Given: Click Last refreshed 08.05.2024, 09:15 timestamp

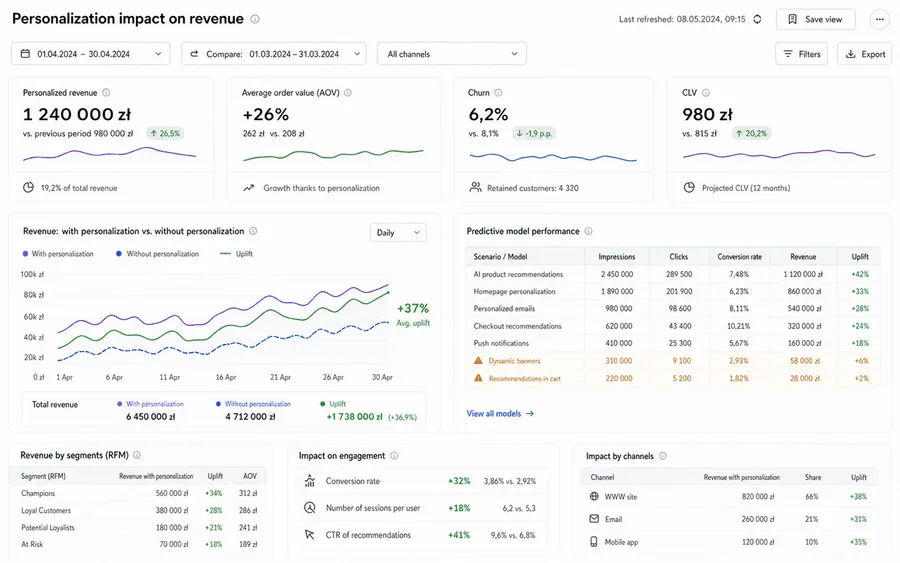Looking at the screenshot, I should (x=682, y=20).
